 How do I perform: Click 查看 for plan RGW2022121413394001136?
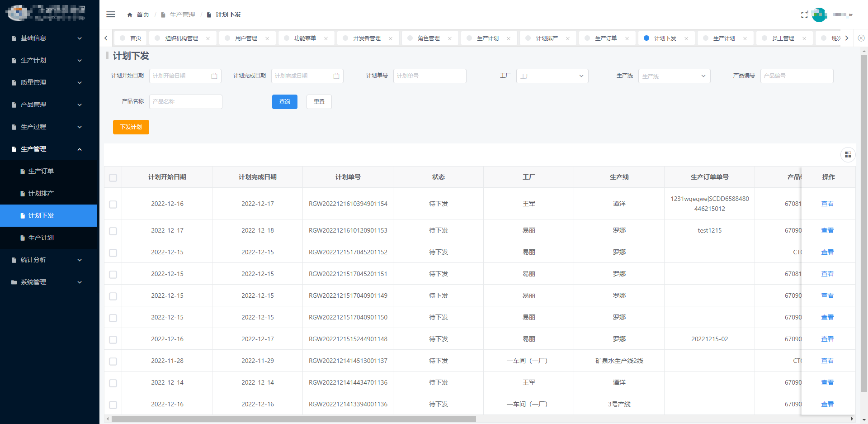(x=827, y=405)
